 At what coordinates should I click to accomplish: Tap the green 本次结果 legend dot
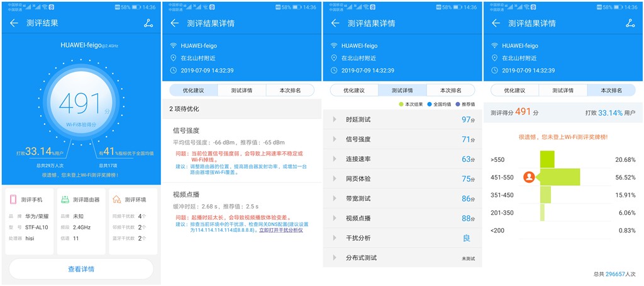pos(401,104)
